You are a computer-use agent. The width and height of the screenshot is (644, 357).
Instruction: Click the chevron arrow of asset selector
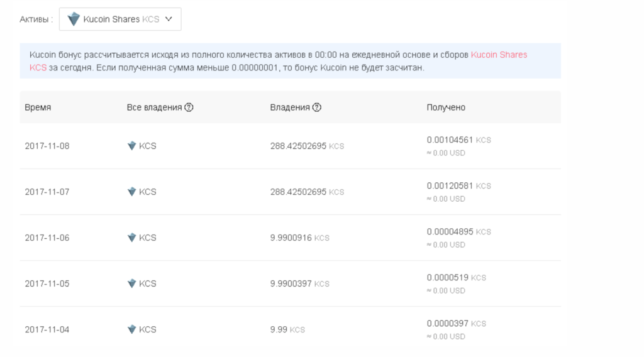point(169,19)
